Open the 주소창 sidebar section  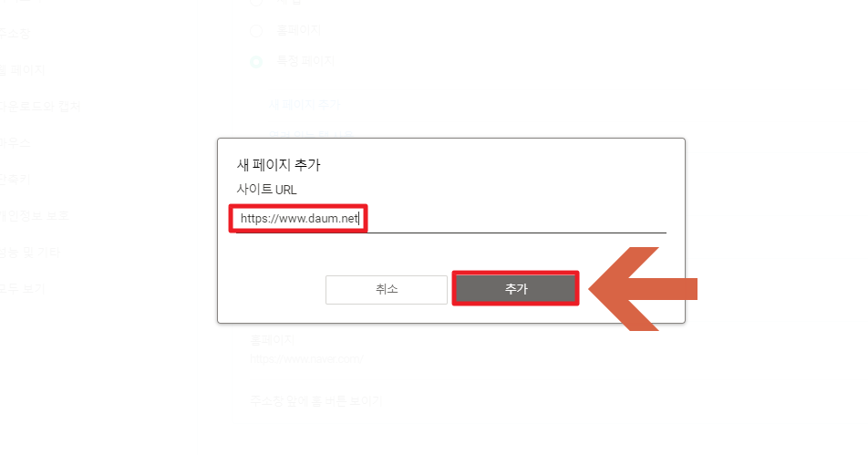(14, 33)
